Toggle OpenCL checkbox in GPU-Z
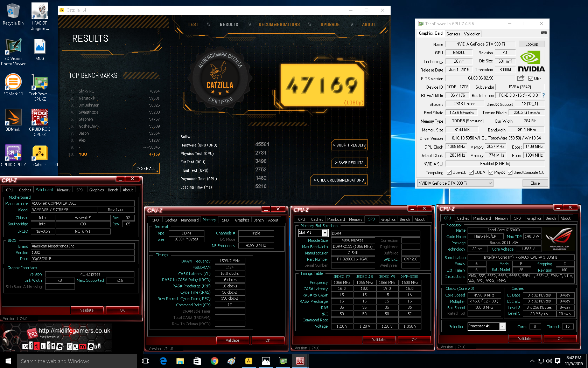The image size is (588, 368). [449, 172]
